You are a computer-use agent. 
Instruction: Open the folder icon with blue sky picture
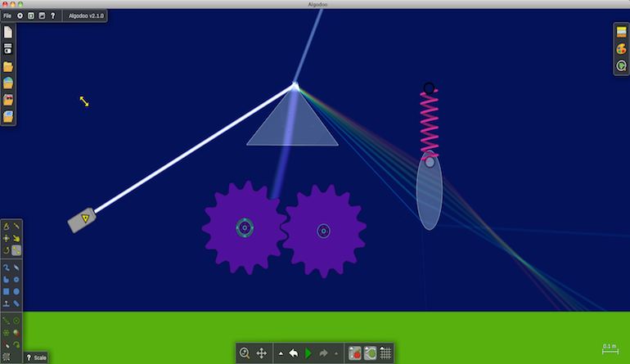[x=8, y=116]
